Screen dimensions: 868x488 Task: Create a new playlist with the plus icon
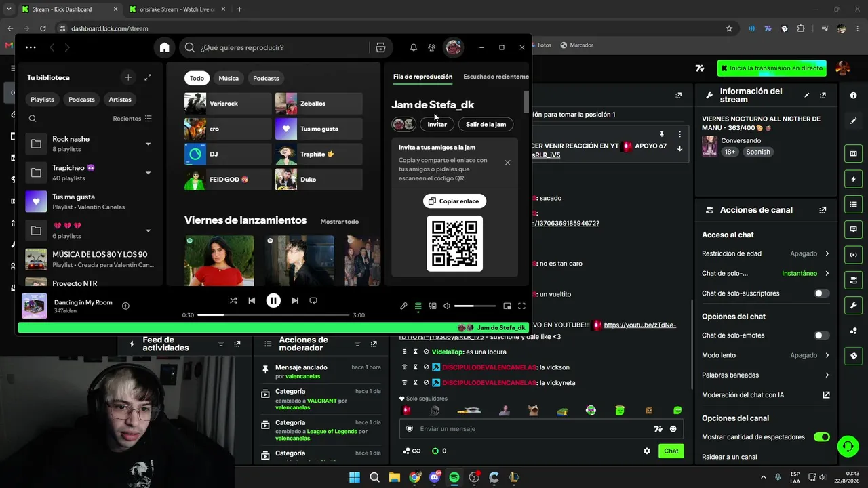(x=128, y=77)
